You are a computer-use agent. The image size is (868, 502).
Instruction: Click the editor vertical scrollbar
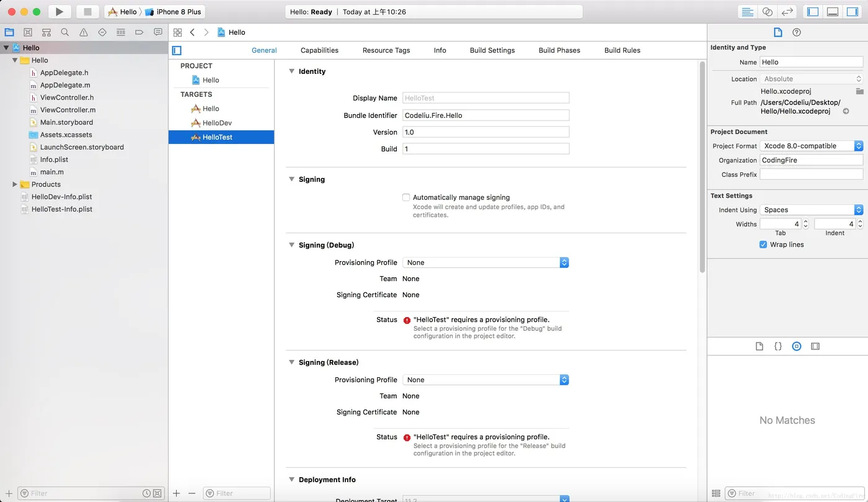[702, 168]
